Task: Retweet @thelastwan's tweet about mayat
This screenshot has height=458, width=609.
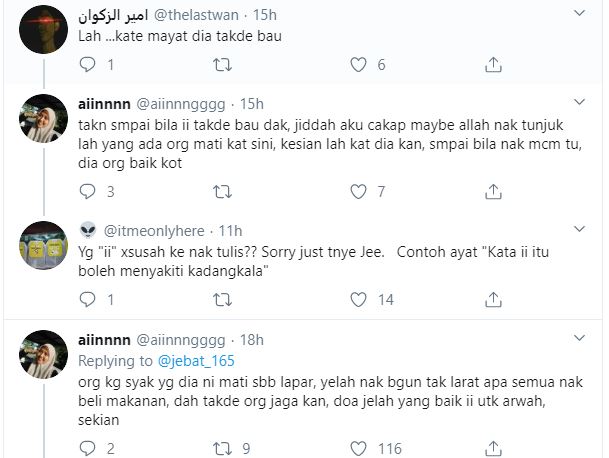Action: [x=223, y=65]
